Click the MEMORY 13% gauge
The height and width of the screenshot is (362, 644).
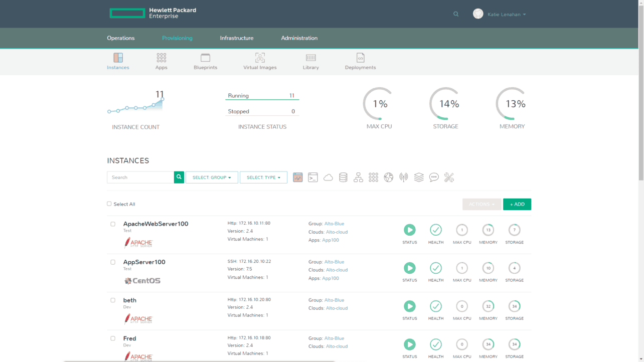[512, 104]
